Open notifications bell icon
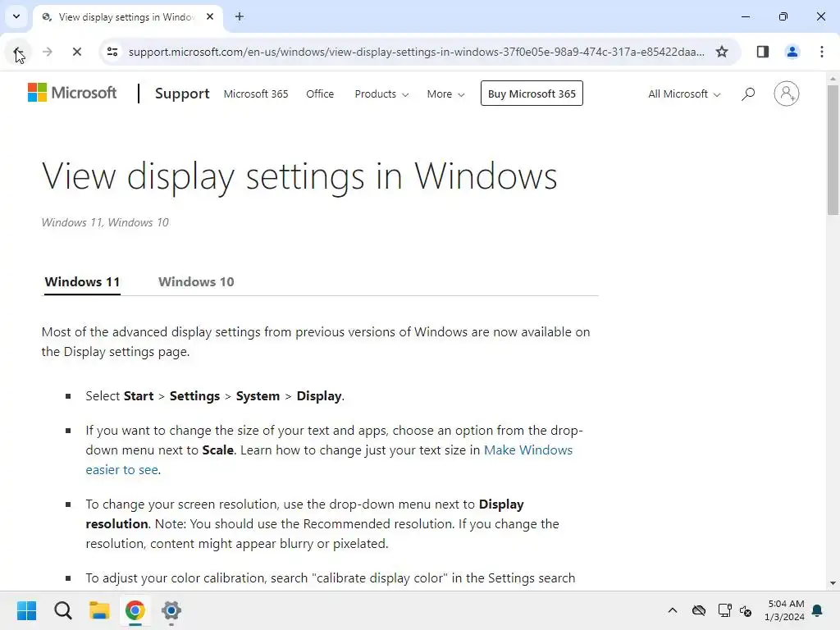 [x=817, y=610]
